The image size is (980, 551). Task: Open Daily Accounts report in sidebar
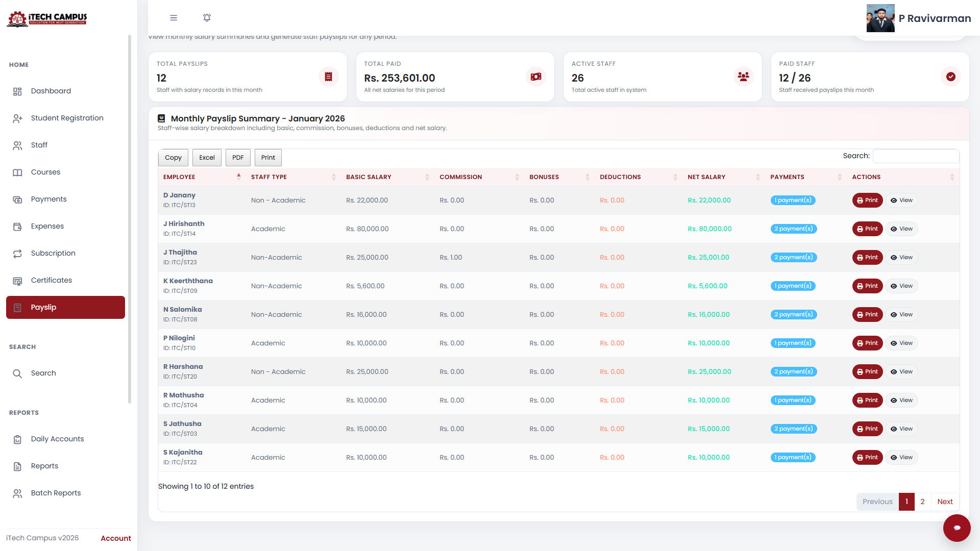(57, 439)
